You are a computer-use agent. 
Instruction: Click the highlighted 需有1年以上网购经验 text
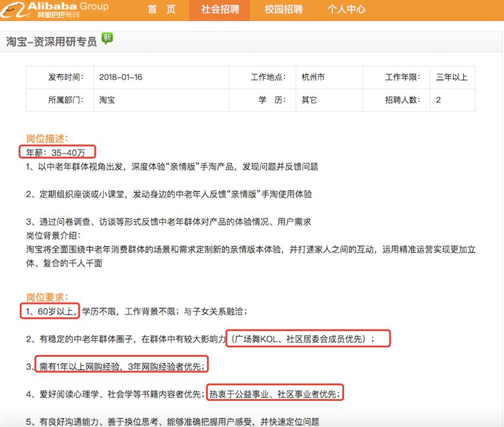pos(121,366)
